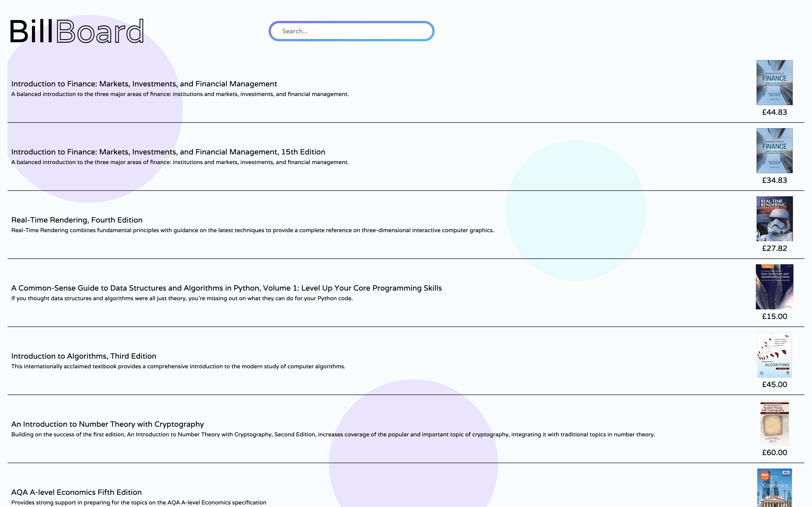Click the AQA Economics book cover

774,488
